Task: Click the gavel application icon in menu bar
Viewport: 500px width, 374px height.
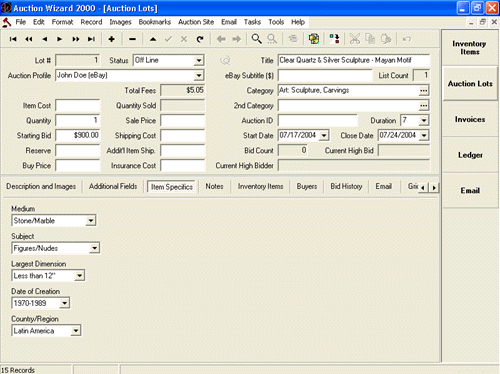Action: [x=6, y=22]
